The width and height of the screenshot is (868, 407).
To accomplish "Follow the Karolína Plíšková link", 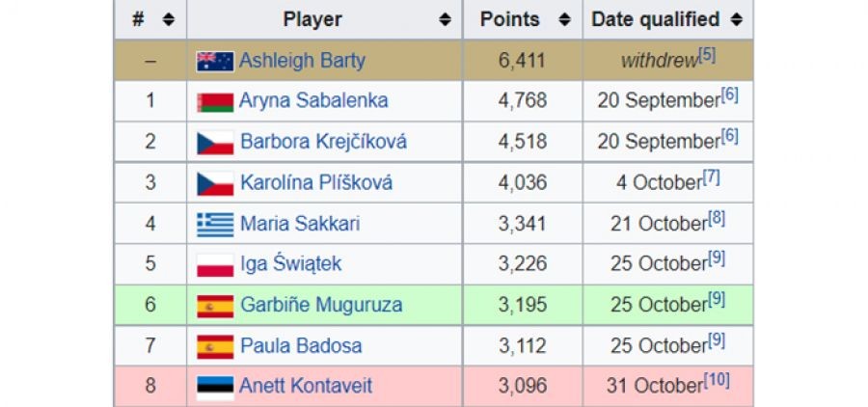I will [315, 182].
